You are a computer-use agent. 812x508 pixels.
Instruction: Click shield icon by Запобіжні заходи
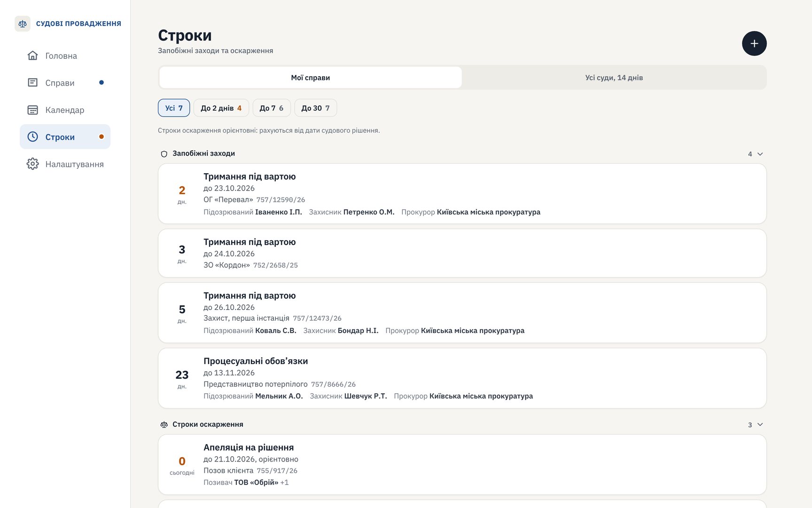pyautogui.click(x=164, y=154)
